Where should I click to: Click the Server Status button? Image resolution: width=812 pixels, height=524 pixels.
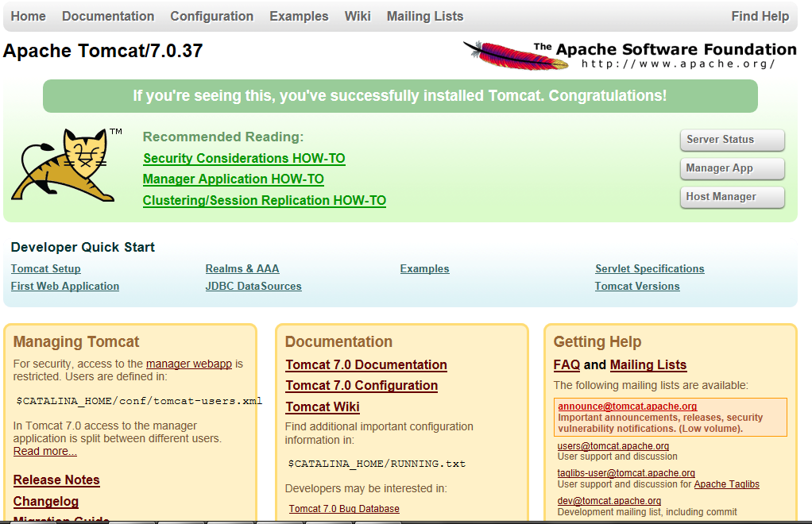tap(733, 140)
